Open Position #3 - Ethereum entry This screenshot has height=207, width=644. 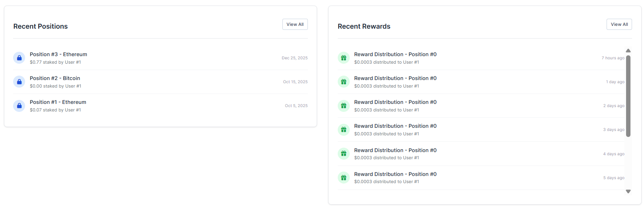[x=59, y=55]
